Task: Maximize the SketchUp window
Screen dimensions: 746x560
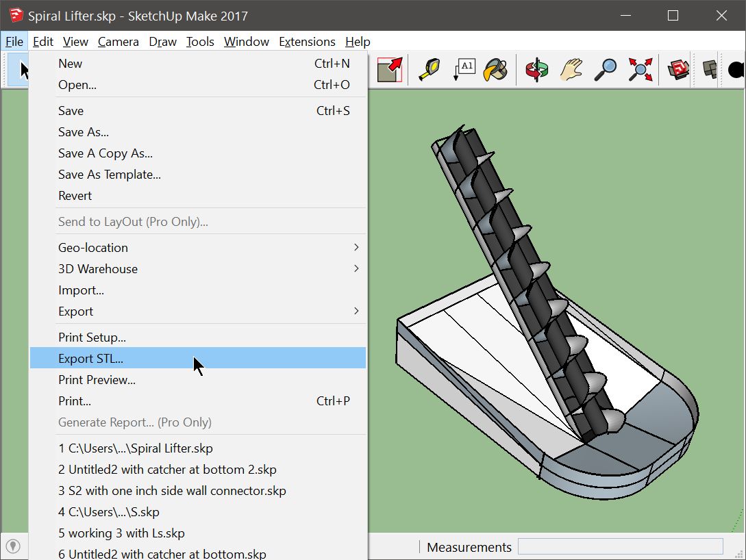Action: 673,16
